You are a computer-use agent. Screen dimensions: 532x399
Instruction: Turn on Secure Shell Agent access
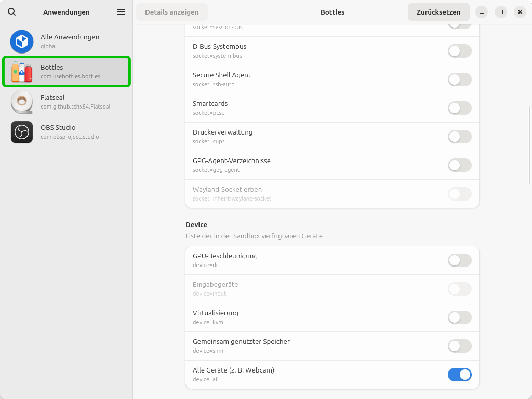point(459,79)
